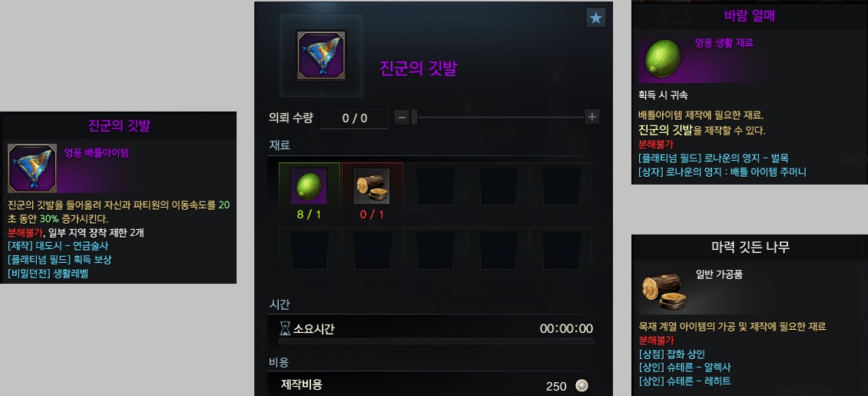Click the wood log image in 마력 깃든 나무 tooltip
The width and height of the screenshot is (868, 396).
[665, 292]
